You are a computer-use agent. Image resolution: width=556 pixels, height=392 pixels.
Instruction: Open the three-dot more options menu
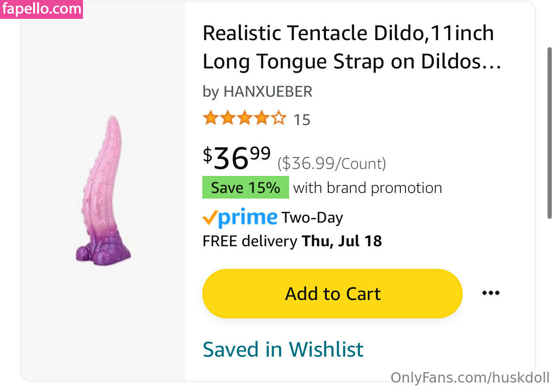[490, 293]
